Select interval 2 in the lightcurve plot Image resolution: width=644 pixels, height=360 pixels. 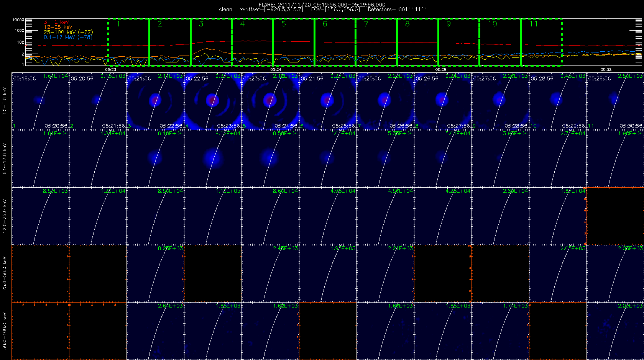170,42
